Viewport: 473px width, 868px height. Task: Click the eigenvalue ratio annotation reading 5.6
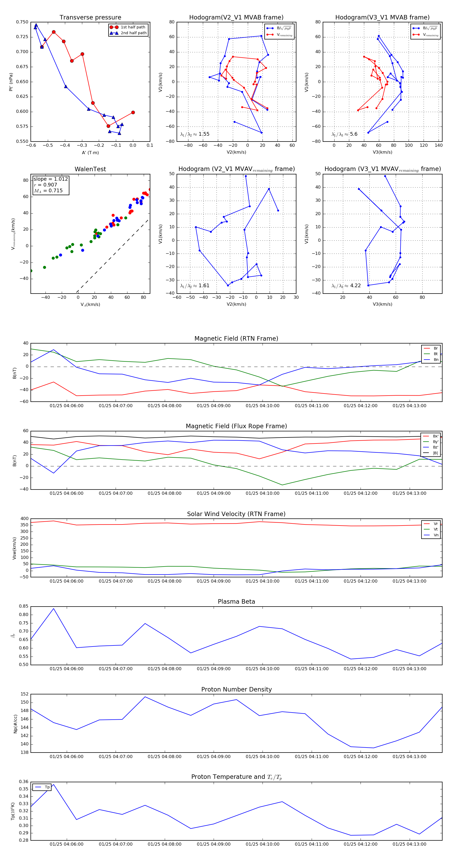click(x=345, y=134)
